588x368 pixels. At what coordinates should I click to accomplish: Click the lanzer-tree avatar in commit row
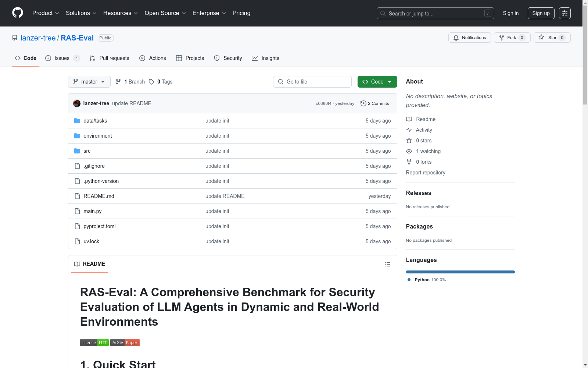(x=77, y=103)
